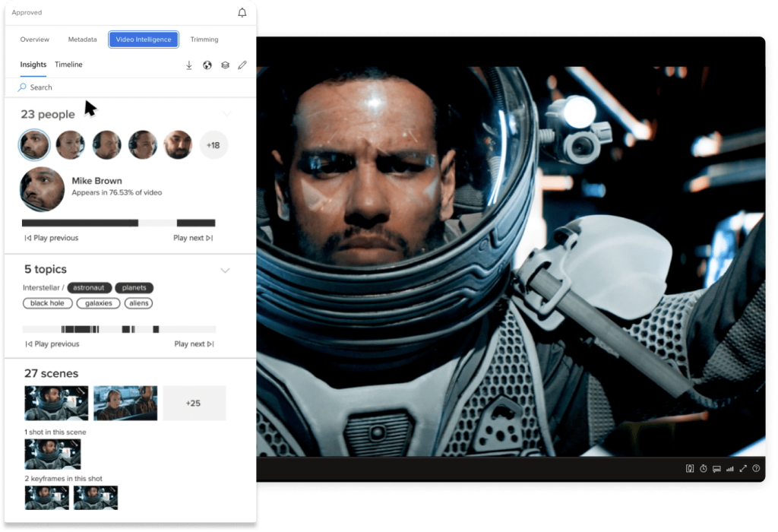
Task: Open the notifications bell icon
Action: coord(242,13)
